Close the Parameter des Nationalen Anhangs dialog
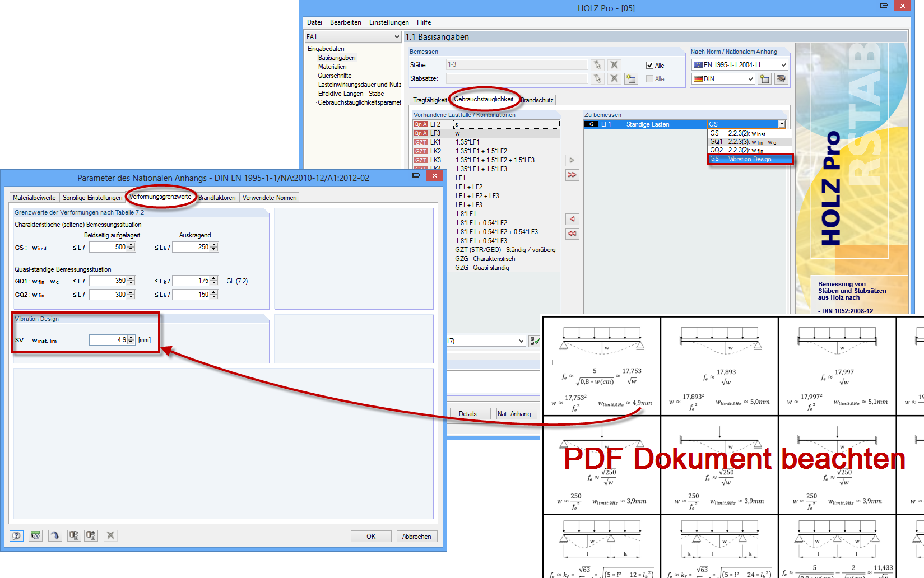Screen dimensions: 924x578 click(435, 175)
